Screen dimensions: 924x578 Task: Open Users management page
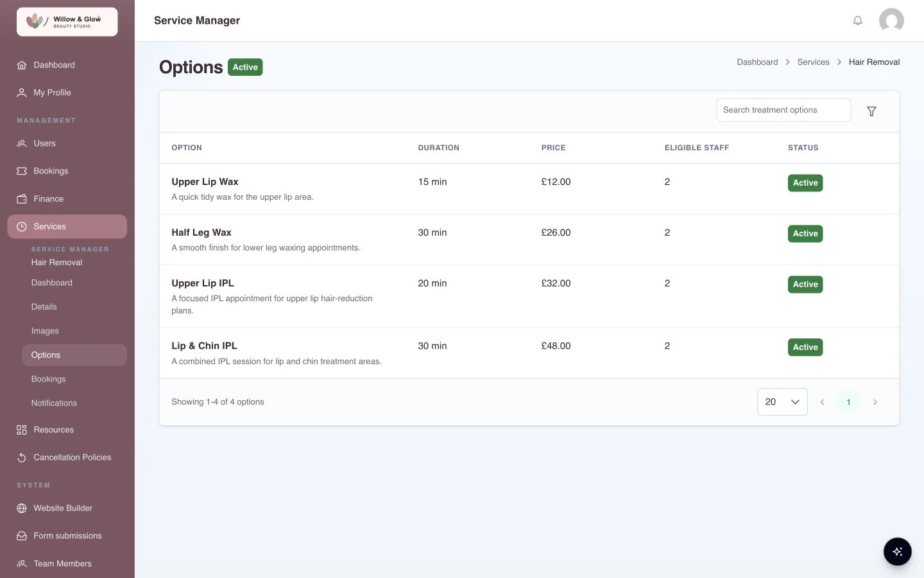tap(67, 143)
